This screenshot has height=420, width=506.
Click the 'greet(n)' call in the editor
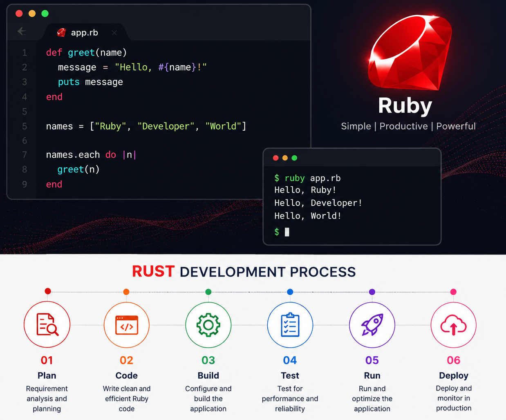point(78,170)
